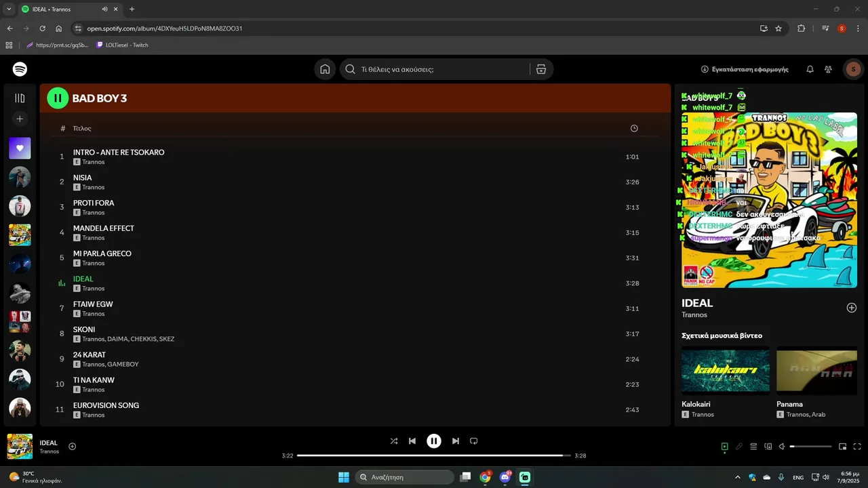This screenshot has width=868, height=488.
Task: Create a playlist with the plus icon
Action: (20, 119)
